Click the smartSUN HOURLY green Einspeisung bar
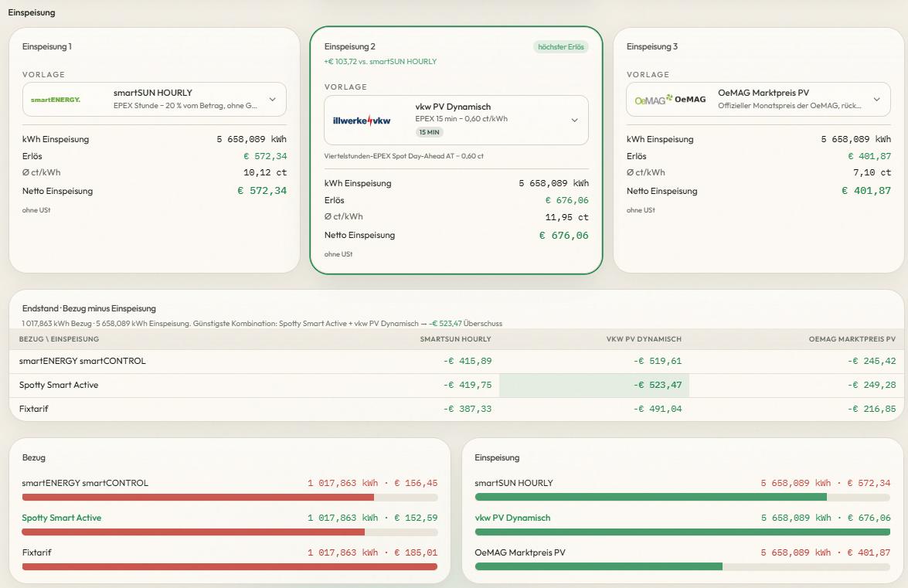Image resolution: width=908 pixels, height=588 pixels. coord(651,497)
